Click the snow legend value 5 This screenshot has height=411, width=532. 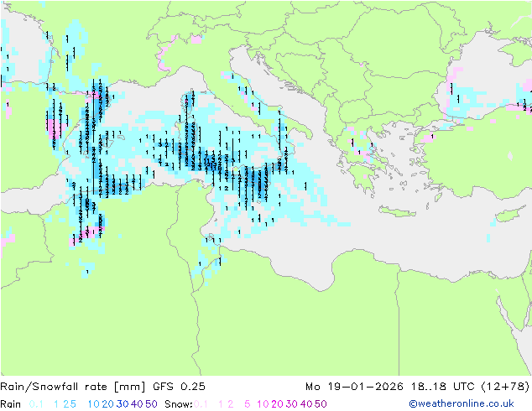[x=248, y=404]
